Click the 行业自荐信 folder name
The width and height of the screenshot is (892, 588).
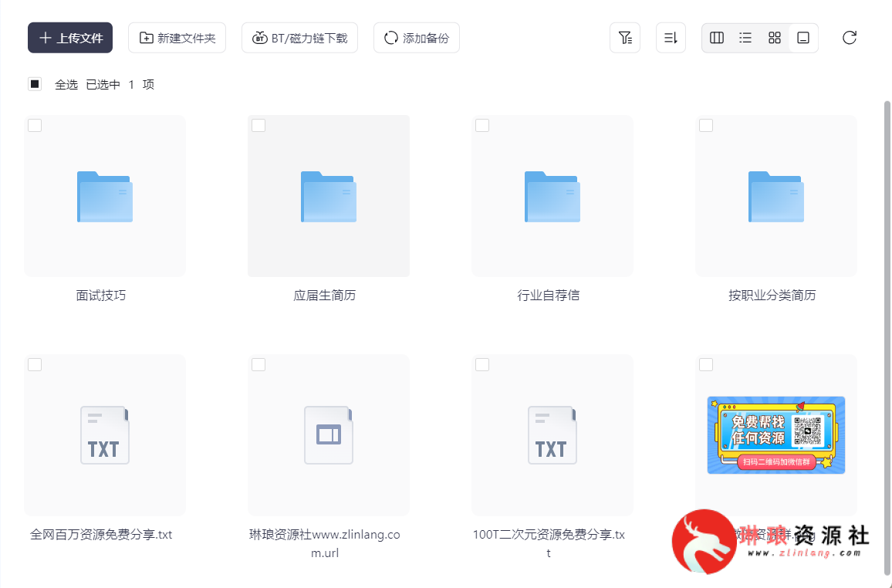click(x=549, y=295)
